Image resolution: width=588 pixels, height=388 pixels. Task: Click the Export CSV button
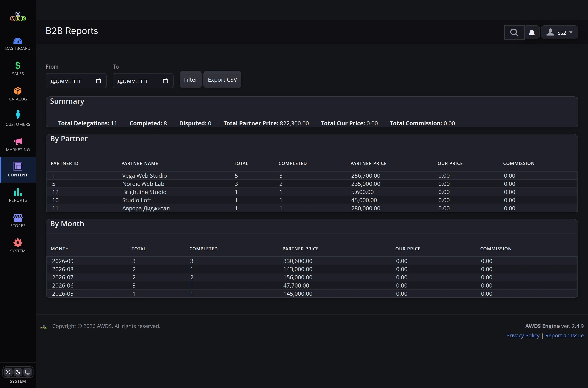222,80
